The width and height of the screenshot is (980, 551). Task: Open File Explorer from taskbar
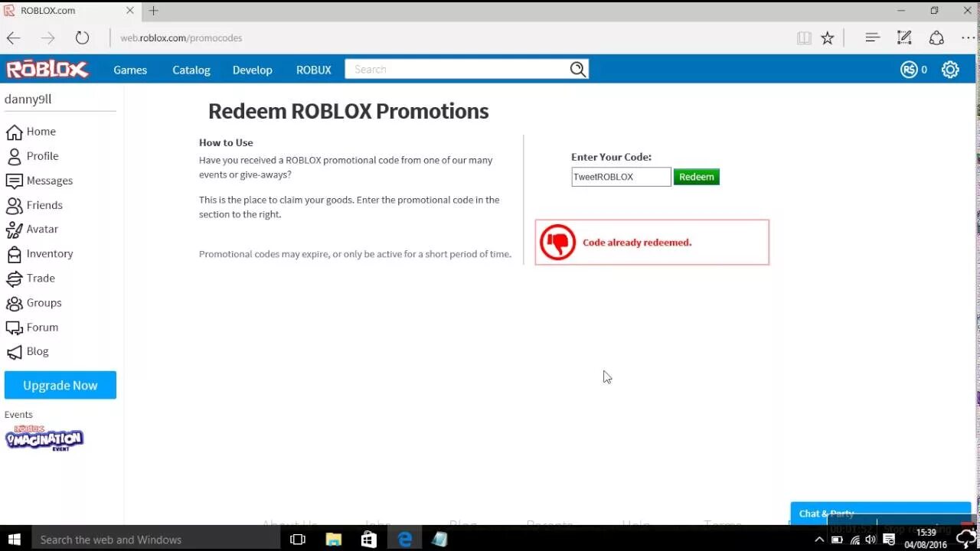(x=333, y=540)
